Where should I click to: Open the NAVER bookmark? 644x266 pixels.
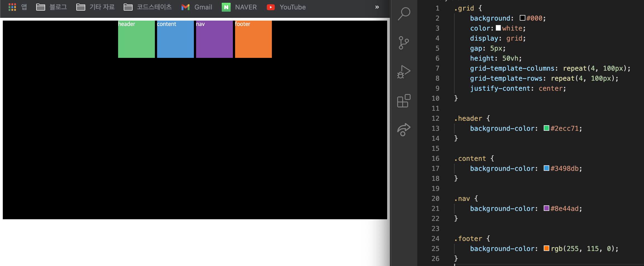[x=239, y=7]
